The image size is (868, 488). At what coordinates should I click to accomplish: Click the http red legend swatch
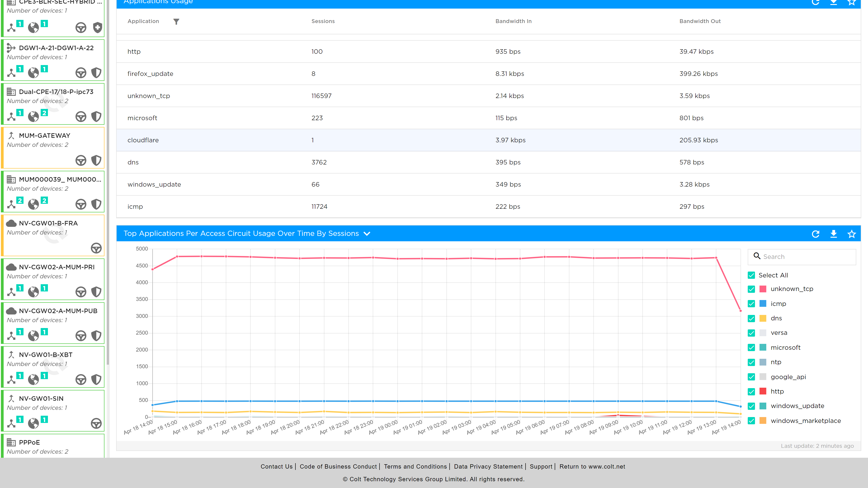coord(763,391)
